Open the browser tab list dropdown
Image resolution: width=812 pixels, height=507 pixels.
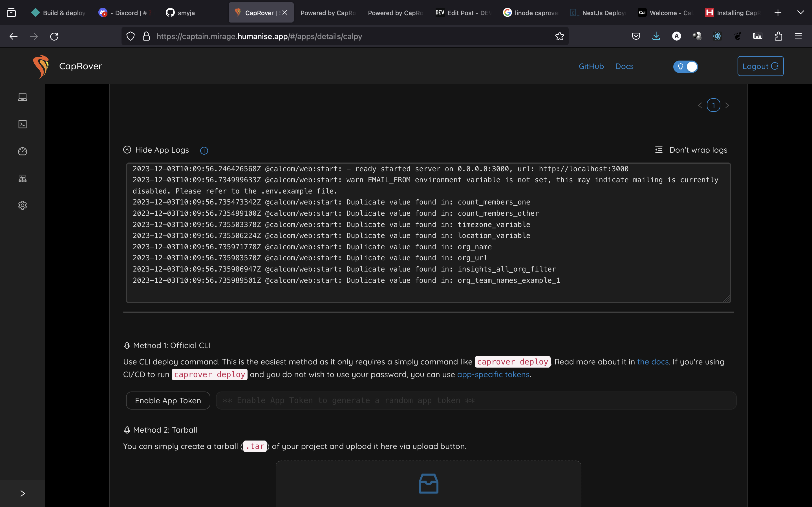coord(800,13)
